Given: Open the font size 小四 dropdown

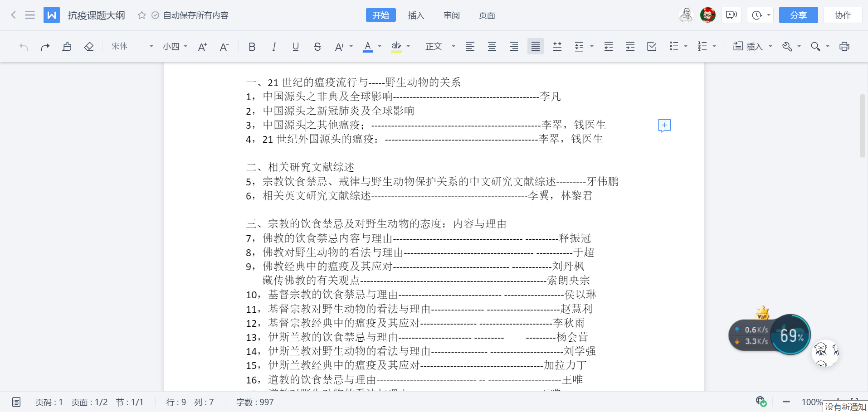Looking at the screenshot, I should [175, 46].
